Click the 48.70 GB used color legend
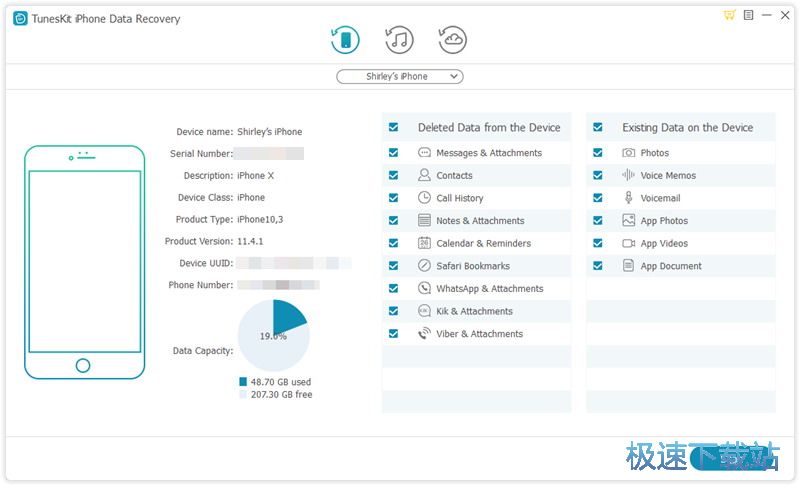This screenshot has height=486, width=800. (243, 381)
